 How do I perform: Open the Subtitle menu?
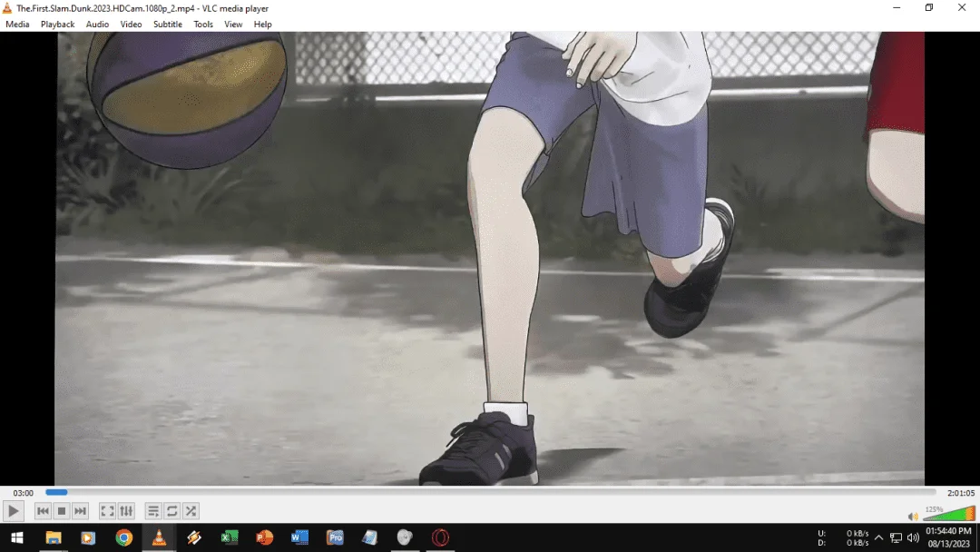168,25
